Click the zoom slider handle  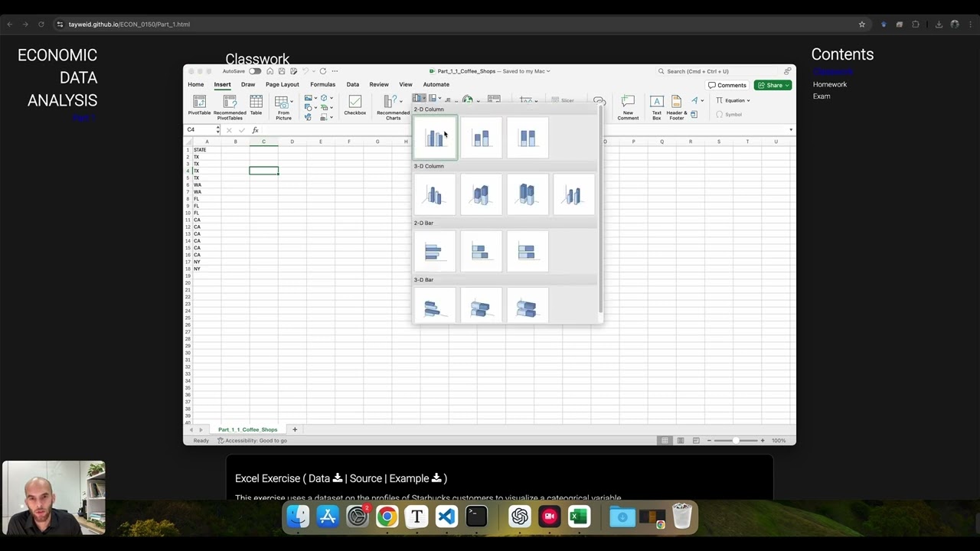pos(736,440)
